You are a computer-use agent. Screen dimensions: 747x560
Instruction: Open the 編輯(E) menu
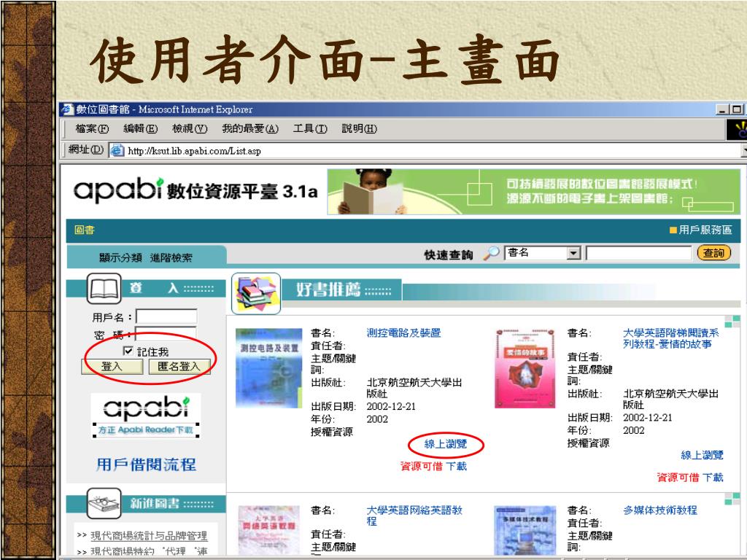coord(140,128)
